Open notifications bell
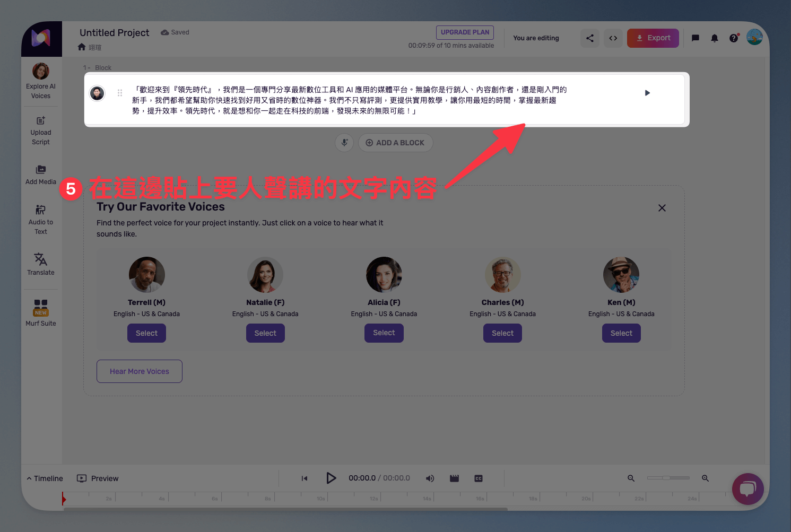Image resolution: width=791 pixels, height=532 pixels. coord(715,38)
